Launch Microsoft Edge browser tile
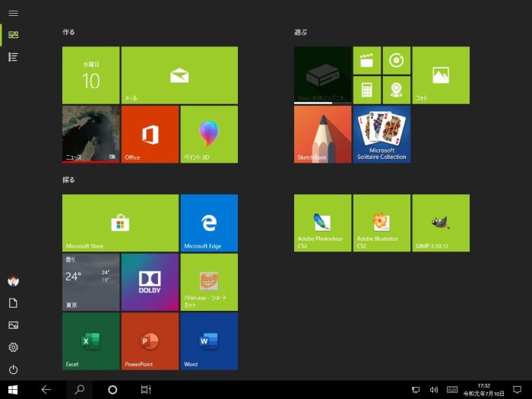Viewport: 532px width, 399px height. point(209,223)
